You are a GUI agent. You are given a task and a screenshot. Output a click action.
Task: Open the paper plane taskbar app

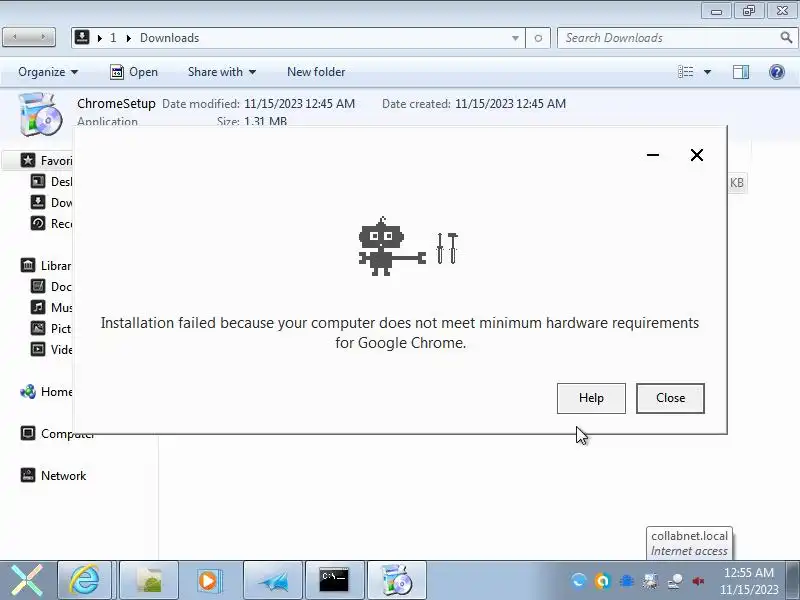pos(273,580)
